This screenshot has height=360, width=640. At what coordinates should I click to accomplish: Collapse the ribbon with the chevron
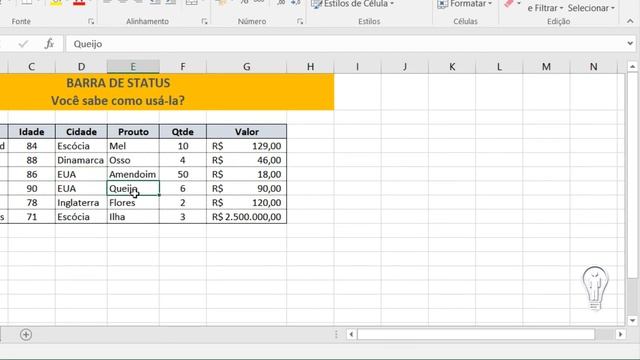click(630, 21)
